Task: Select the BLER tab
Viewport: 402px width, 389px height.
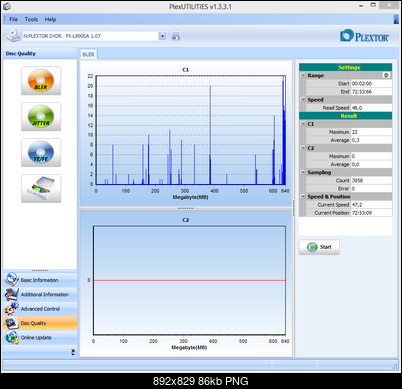Action: [88, 54]
